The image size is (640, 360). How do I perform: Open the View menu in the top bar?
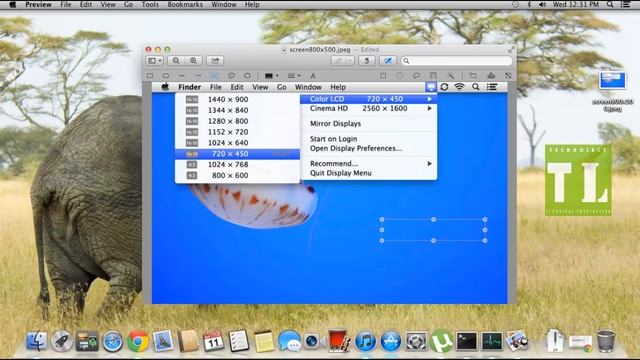point(108,4)
